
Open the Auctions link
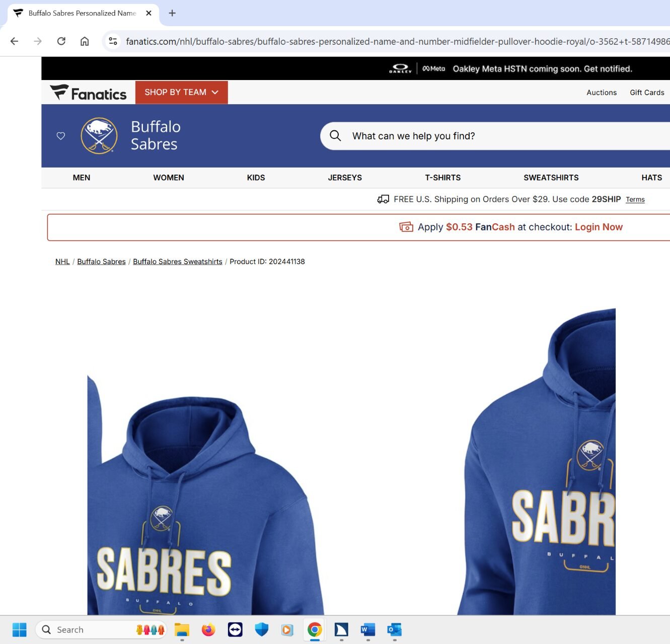coord(602,93)
